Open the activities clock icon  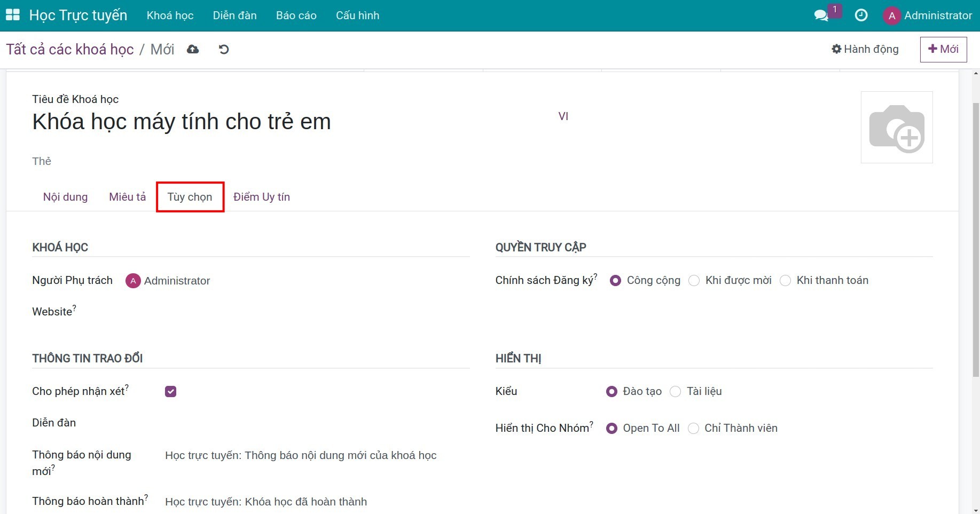[861, 15]
